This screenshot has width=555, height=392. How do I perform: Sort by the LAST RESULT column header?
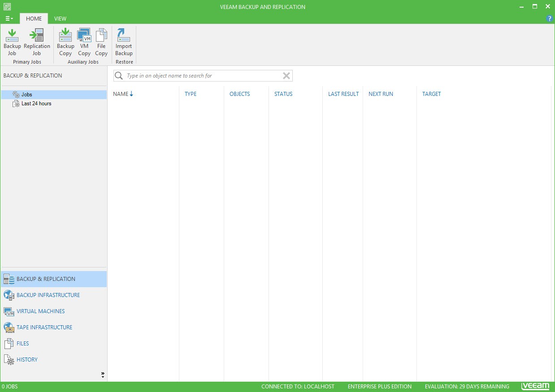click(343, 94)
